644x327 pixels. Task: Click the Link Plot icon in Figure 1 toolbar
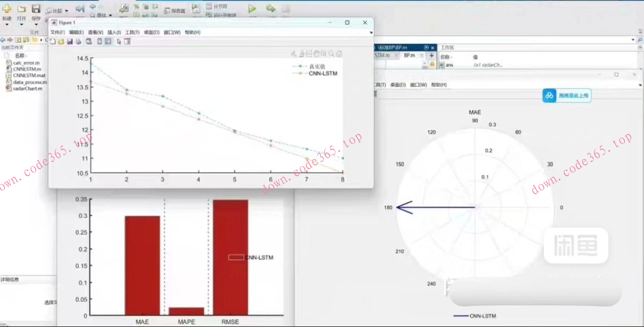click(x=88, y=41)
